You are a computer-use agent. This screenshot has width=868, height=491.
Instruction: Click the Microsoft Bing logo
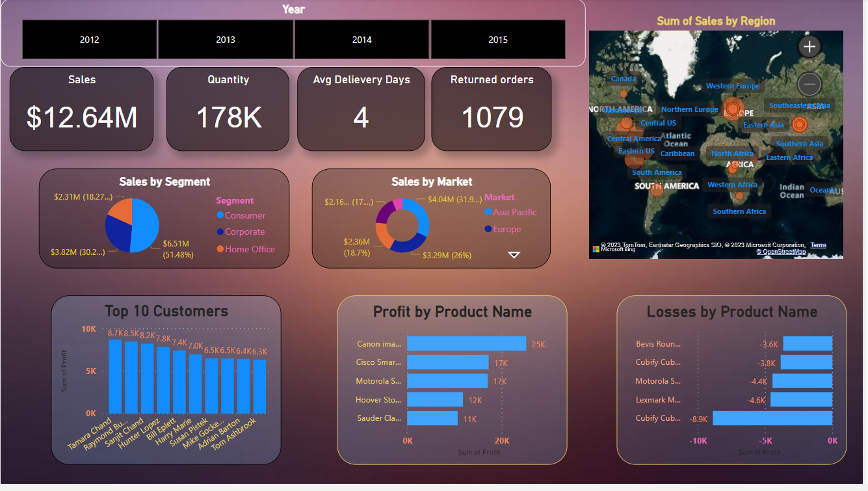(x=597, y=248)
